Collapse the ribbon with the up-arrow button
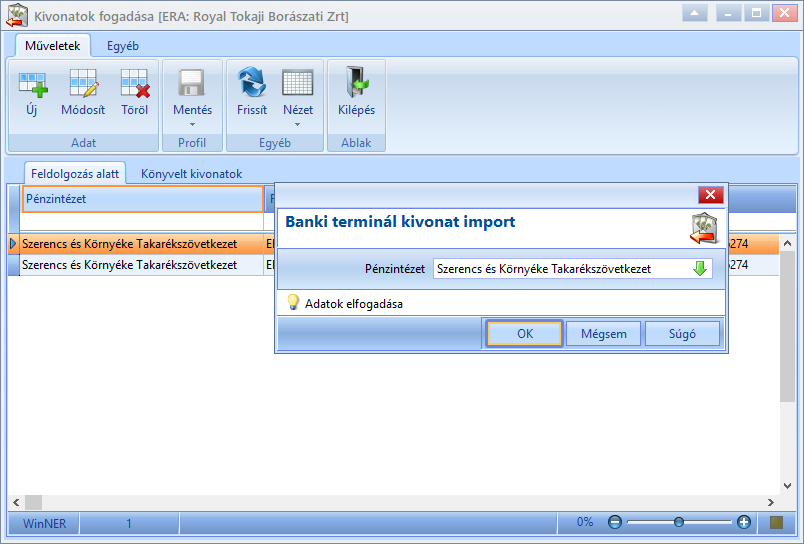 click(695, 13)
